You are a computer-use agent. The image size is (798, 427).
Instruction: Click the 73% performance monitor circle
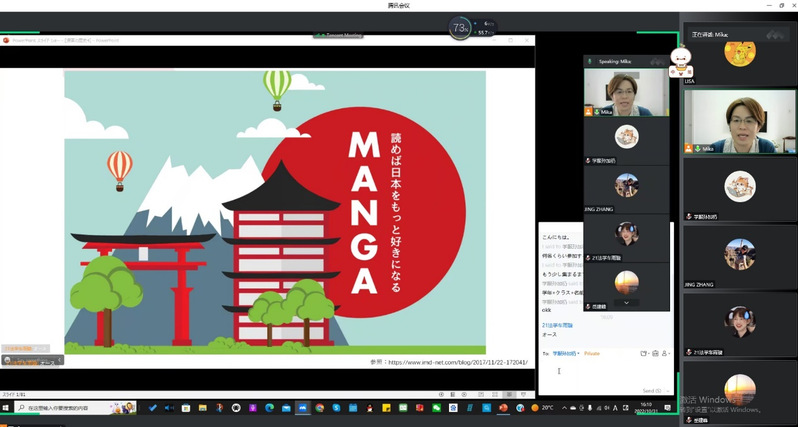click(461, 28)
